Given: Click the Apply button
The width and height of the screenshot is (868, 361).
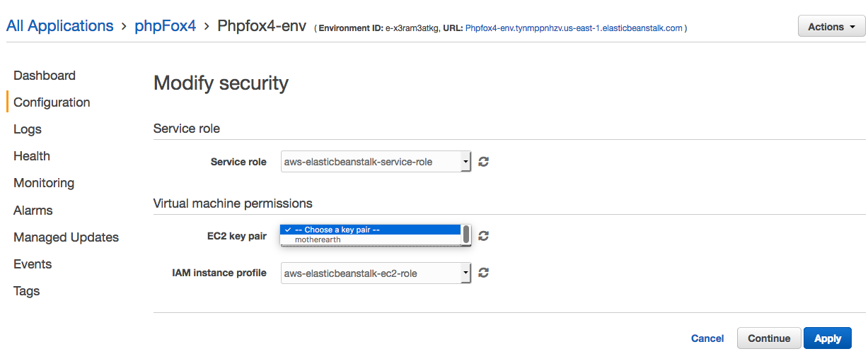Looking at the screenshot, I should 827,338.
